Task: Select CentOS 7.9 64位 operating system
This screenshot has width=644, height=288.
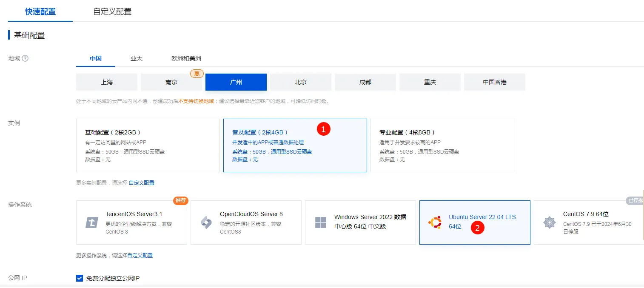Action: click(589, 222)
